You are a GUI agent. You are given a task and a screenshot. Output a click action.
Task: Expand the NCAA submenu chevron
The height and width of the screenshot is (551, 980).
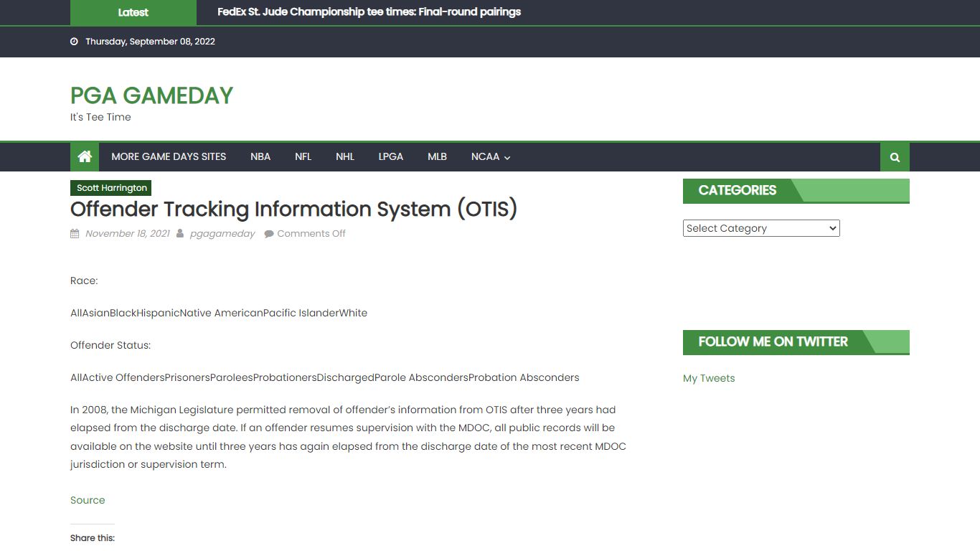[507, 158]
